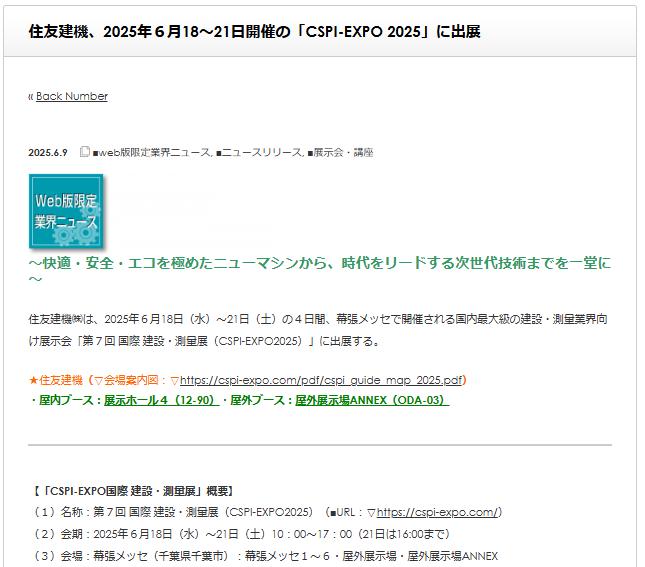Click the Web版限定 業界ニュース thumbnail image
Screen dimensions: 645x567
click(x=66, y=211)
